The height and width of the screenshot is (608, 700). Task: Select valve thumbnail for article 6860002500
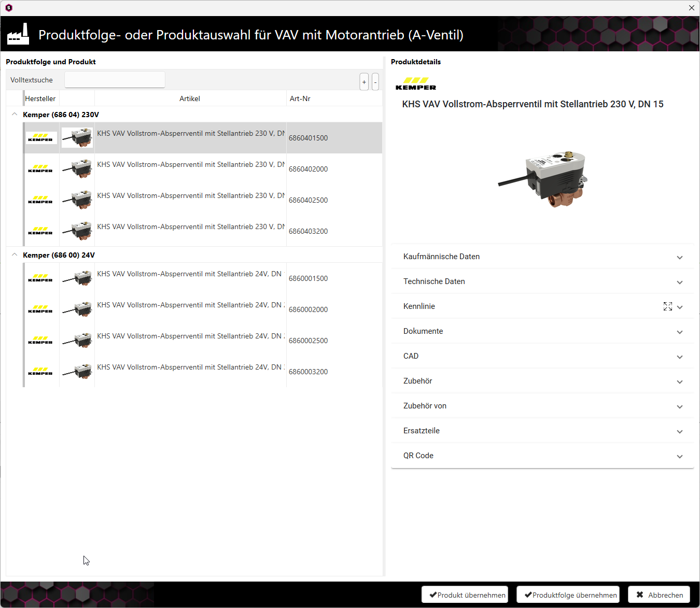coord(77,341)
